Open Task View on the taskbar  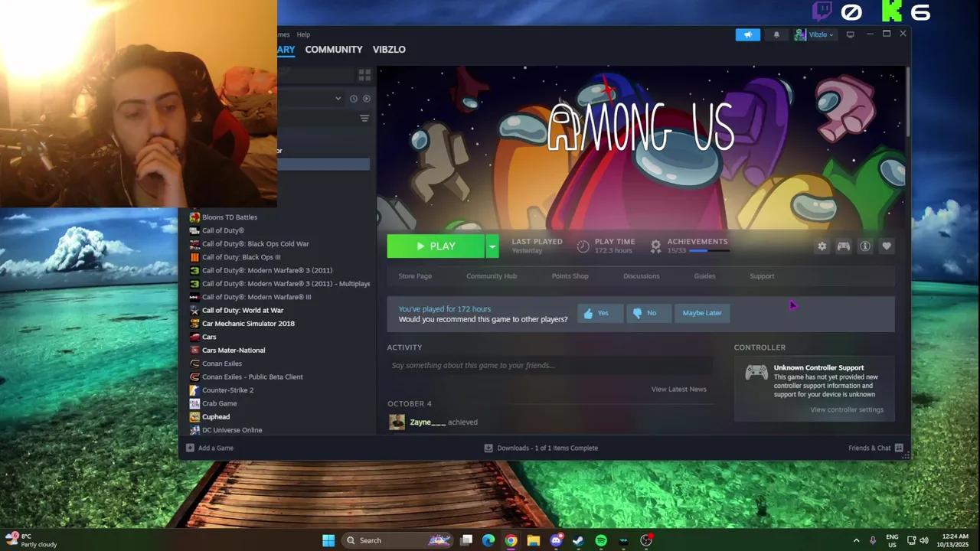tap(466, 540)
